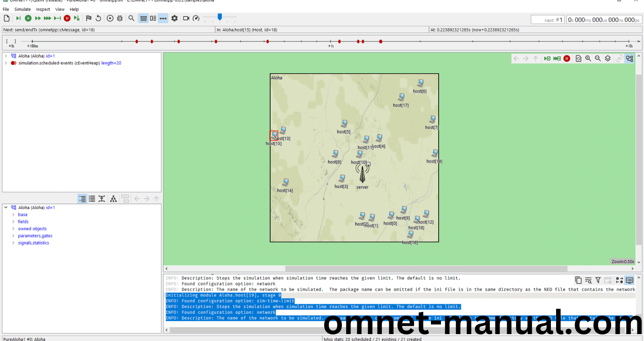The image size is (644, 341).
Task: Click the Rebuild network circular arrow icon
Action: (98, 18)
